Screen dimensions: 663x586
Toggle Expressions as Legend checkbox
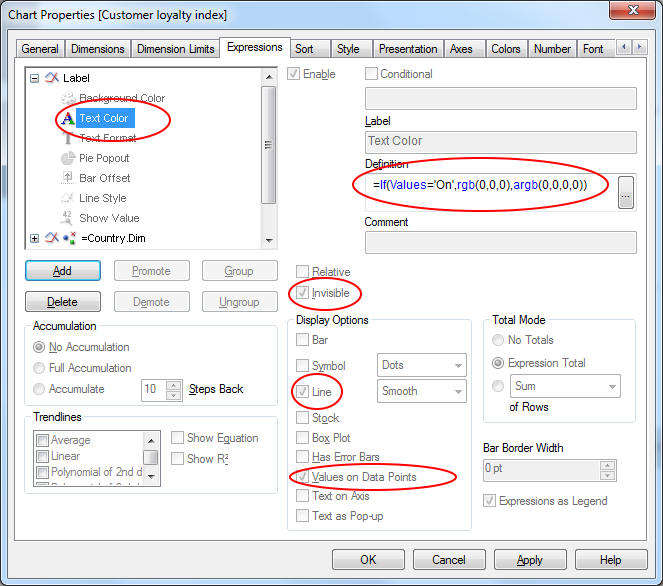(x=489, y=501)
